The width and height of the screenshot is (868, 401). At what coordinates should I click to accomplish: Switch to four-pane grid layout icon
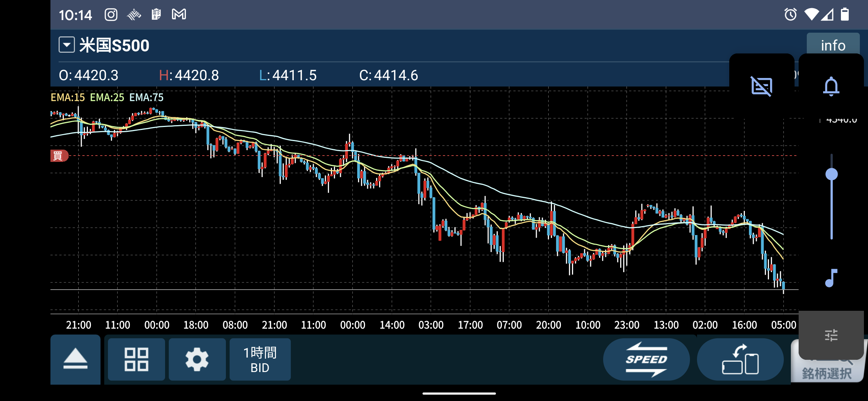click(136, 359)
